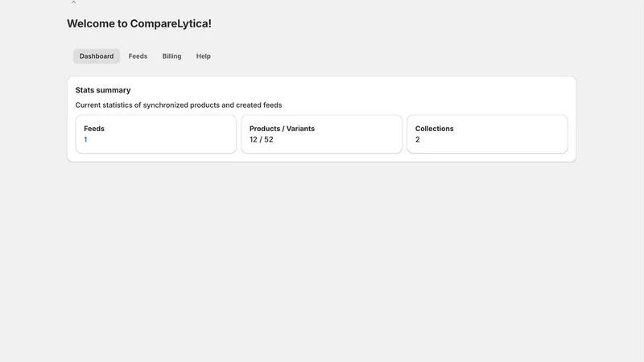Screen dimensions: 644x362
Task: Click the Collections card heading
Action: coord(434,129)
